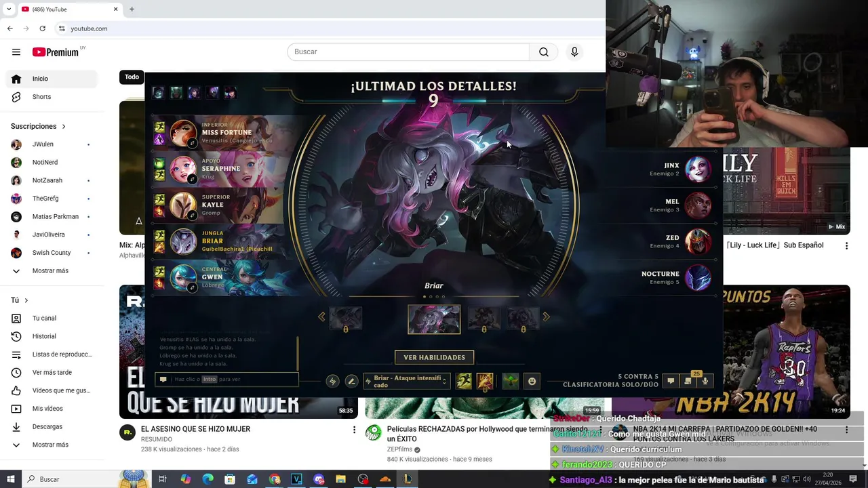Open ward skin selector icon
Image resolution: width=868 pixels, height=488 pixels.
click(511, 382)
